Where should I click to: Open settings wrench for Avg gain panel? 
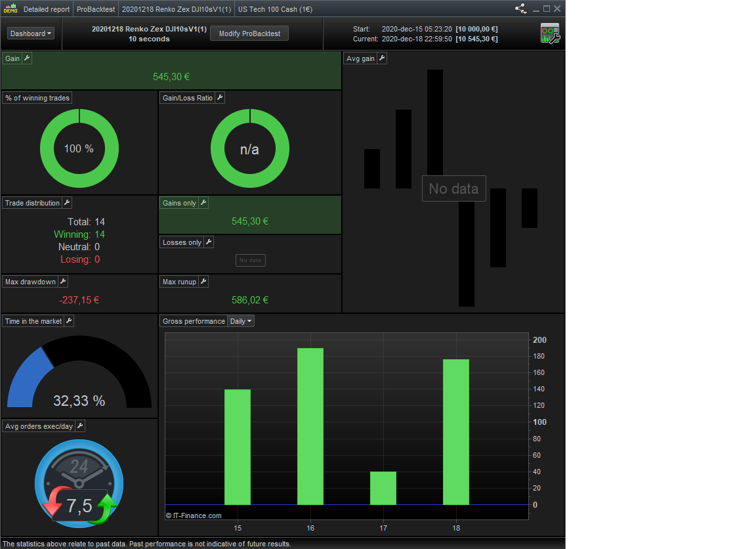tap(382, 58)
